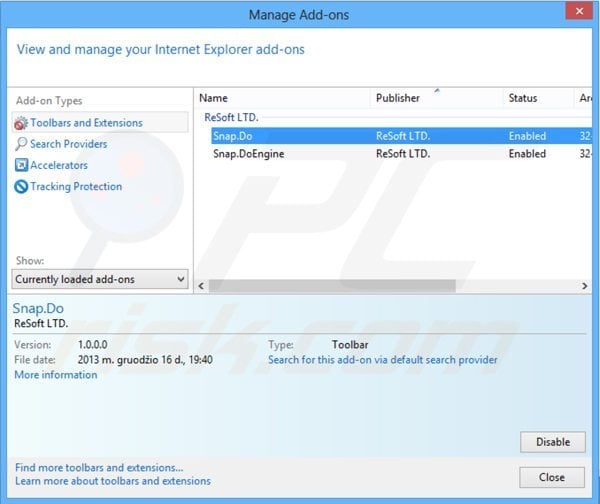Open the More information link
This screenshot has width=600, height=504.
pyautogui.click(x=55, y=375)
